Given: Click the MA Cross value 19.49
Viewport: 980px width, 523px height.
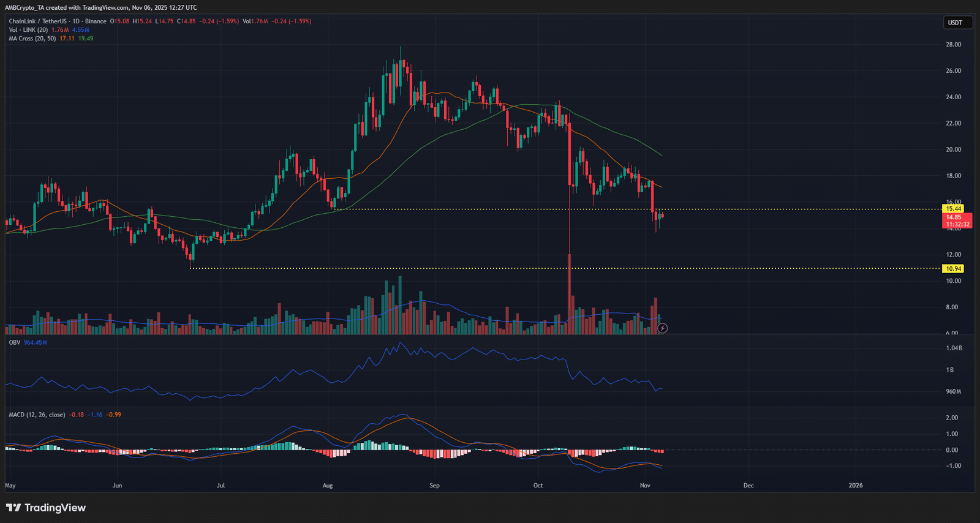Looking at the screenshot, I should point(86,39).
